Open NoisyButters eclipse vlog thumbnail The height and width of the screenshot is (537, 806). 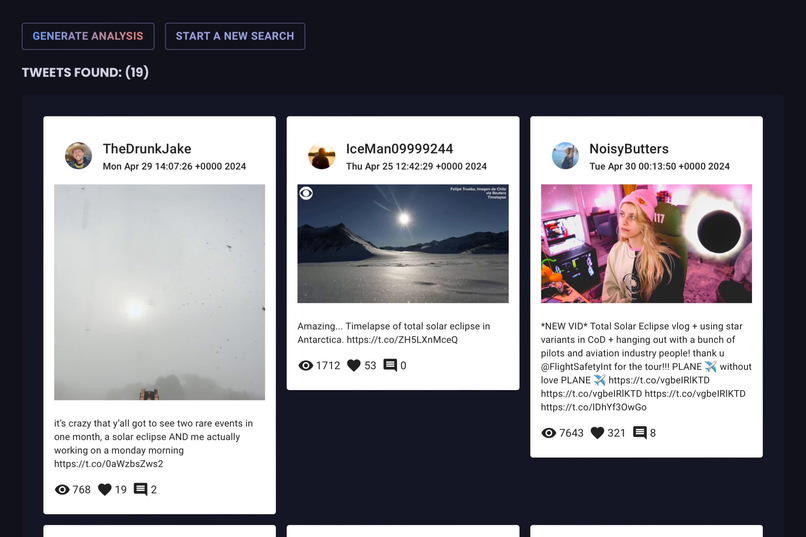(646, 244)
